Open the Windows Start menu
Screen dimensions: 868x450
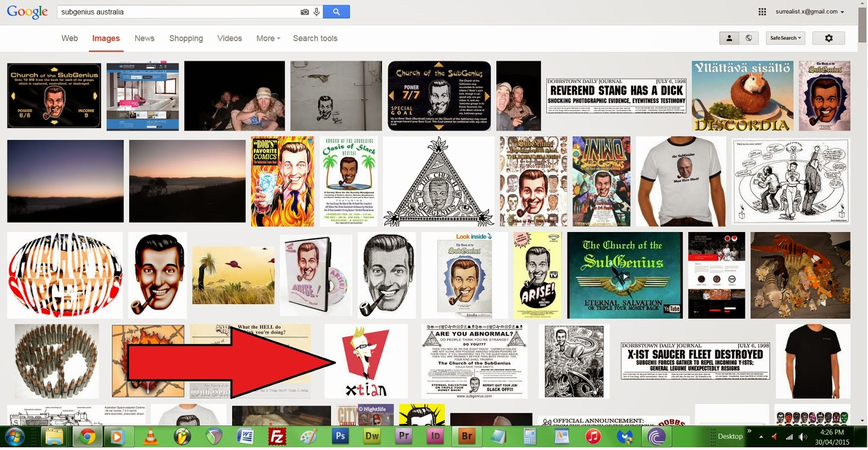pyautogui.click(x=15, y=436)
